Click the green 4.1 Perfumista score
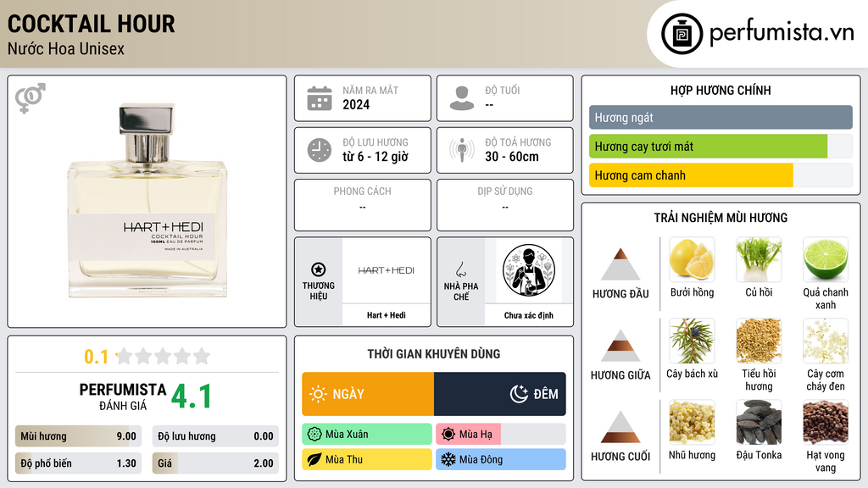Viewport: 868px width, 488px height. coord(192,396)
